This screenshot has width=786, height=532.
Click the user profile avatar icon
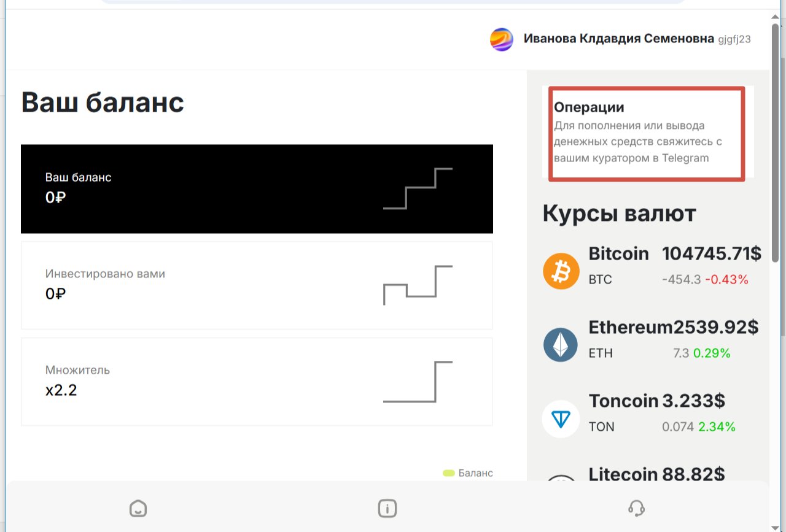(502, 39)
